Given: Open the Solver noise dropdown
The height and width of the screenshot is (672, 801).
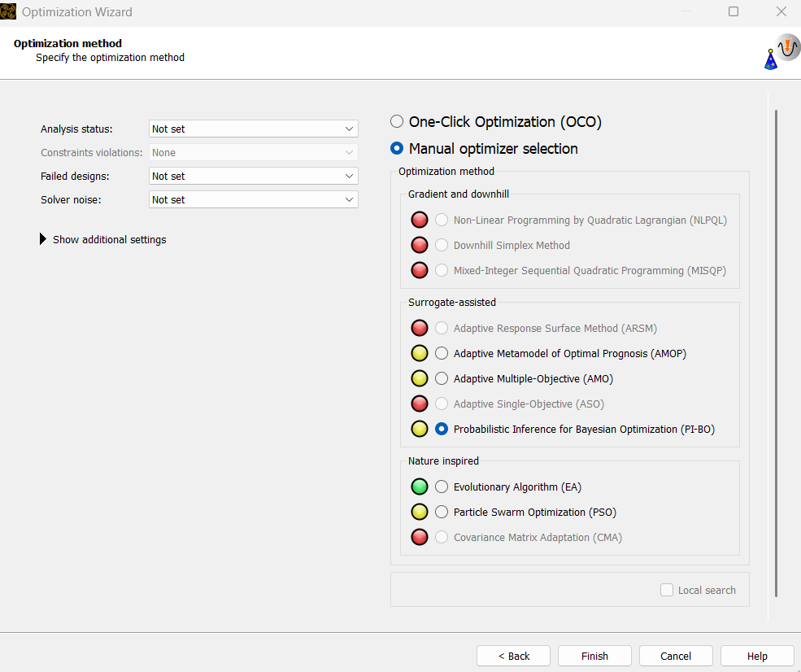Looking at the screenshot, I should point(254,199).
